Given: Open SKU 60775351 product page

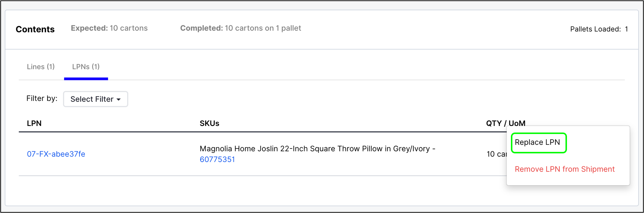Looking at the screenshot, I should [217, 159].
